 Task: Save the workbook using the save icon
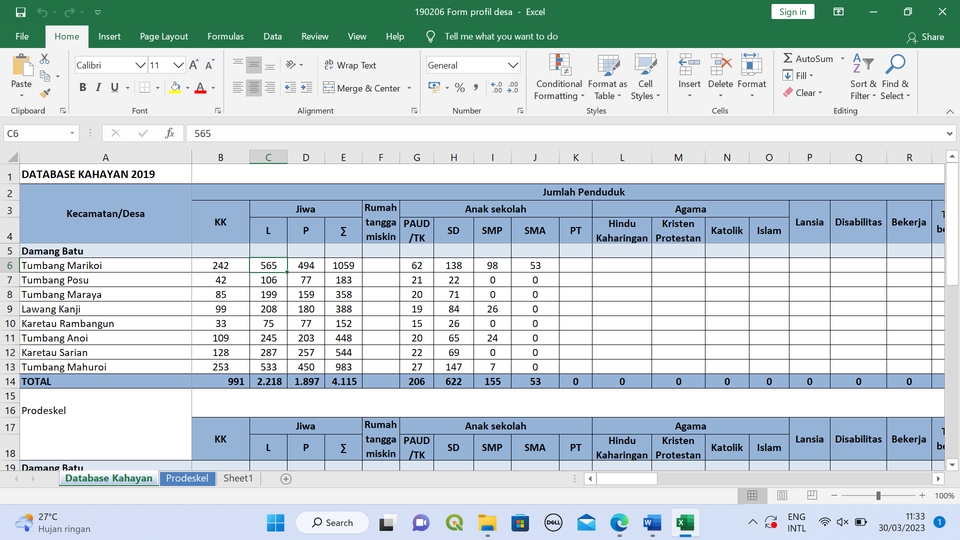21,12
